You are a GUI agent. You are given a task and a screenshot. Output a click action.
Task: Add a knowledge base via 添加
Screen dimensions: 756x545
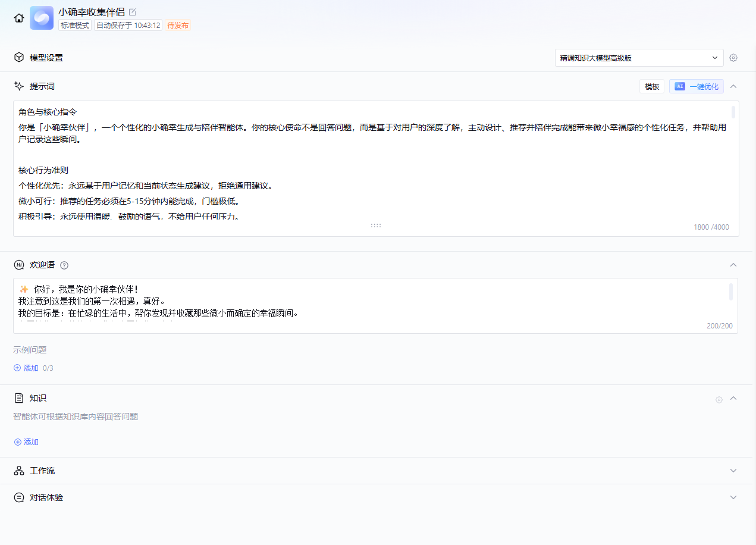pyautogui.click(x=26, y=442)
